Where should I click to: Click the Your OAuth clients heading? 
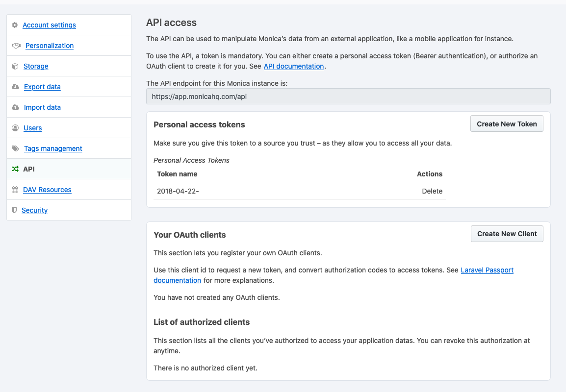click(189, 235)
